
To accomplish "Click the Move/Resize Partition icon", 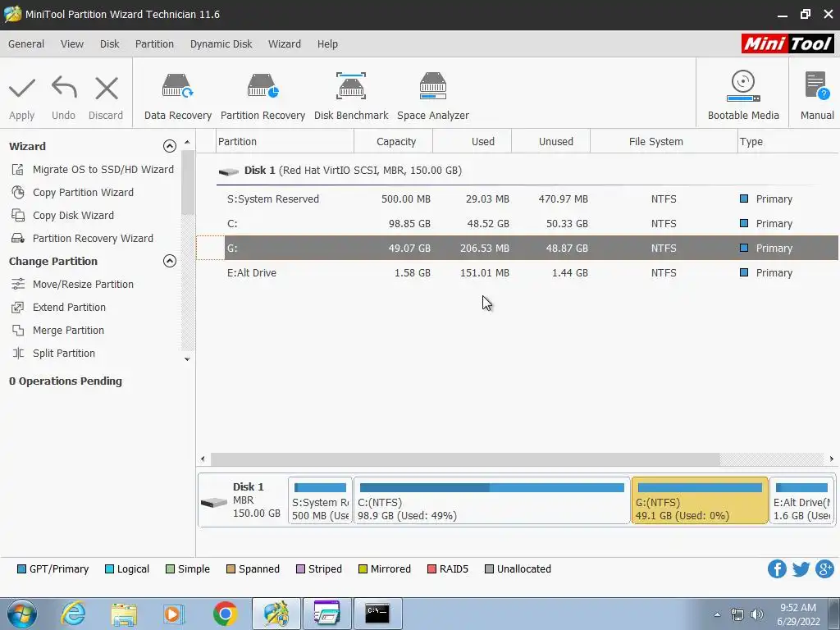I will tap(18, 285).
